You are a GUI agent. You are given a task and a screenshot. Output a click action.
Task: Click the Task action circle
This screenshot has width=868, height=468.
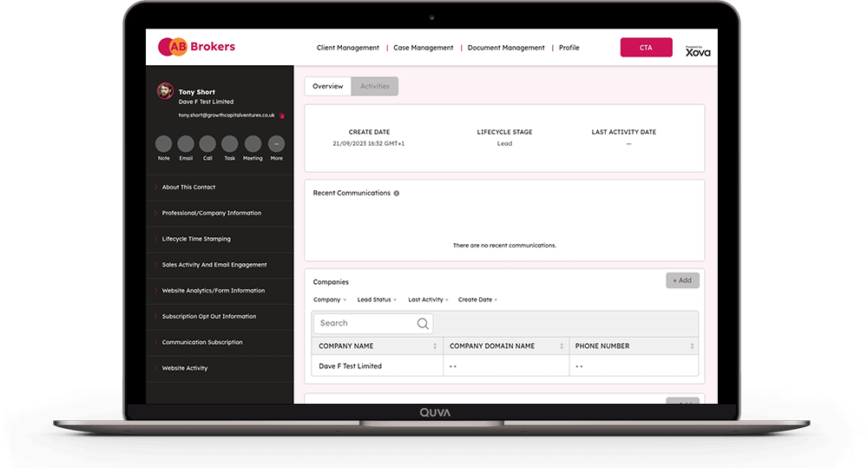pyautogui.click(x=230, y=144)
